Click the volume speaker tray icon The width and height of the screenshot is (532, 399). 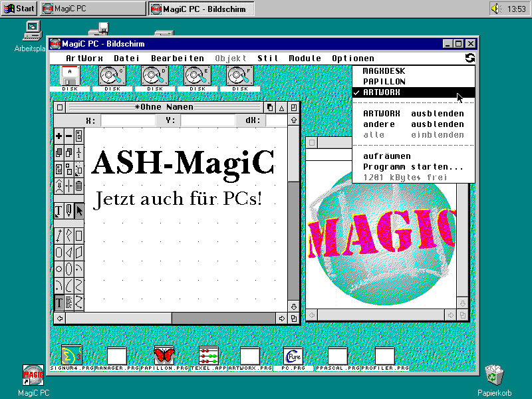(496, 9)
